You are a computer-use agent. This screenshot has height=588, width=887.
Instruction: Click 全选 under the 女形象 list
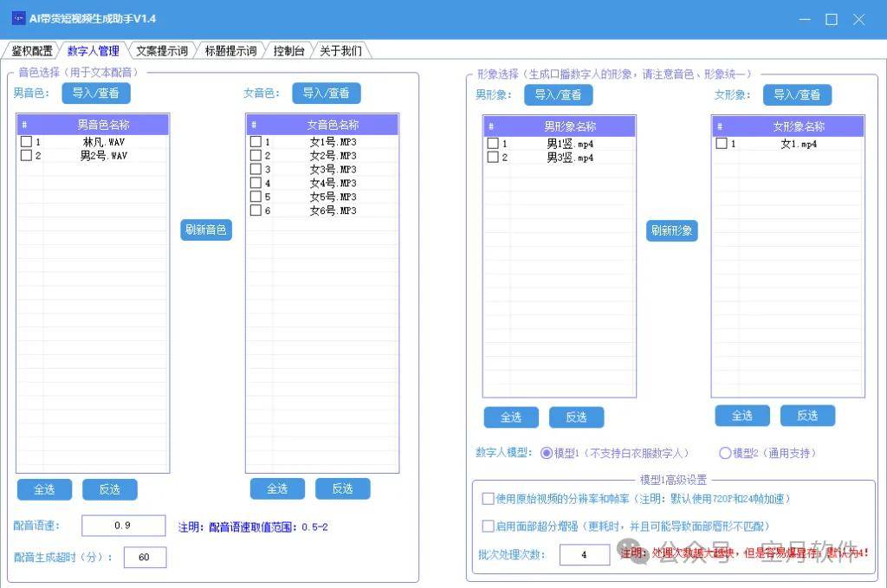click(742, 416)
